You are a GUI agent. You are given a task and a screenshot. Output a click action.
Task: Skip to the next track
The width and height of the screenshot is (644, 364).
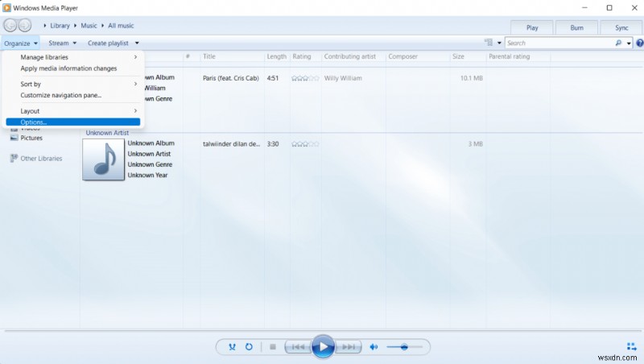coord(349,347)
